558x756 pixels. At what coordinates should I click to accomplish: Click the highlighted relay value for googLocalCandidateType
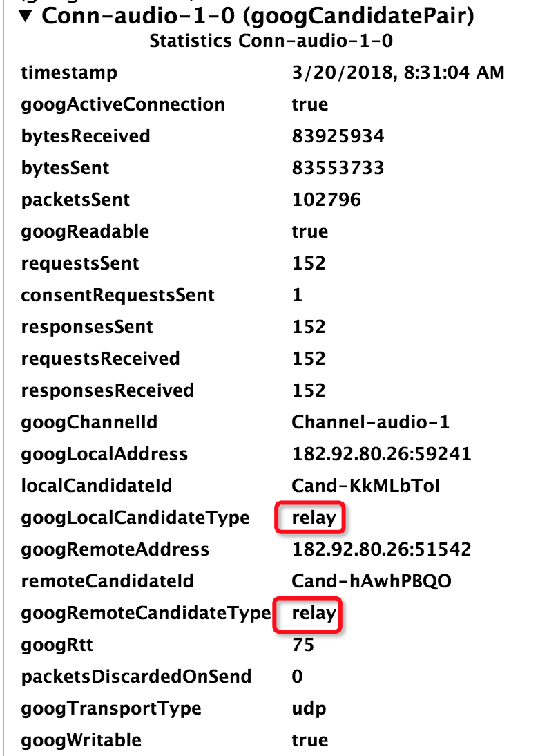click(314, 518)
